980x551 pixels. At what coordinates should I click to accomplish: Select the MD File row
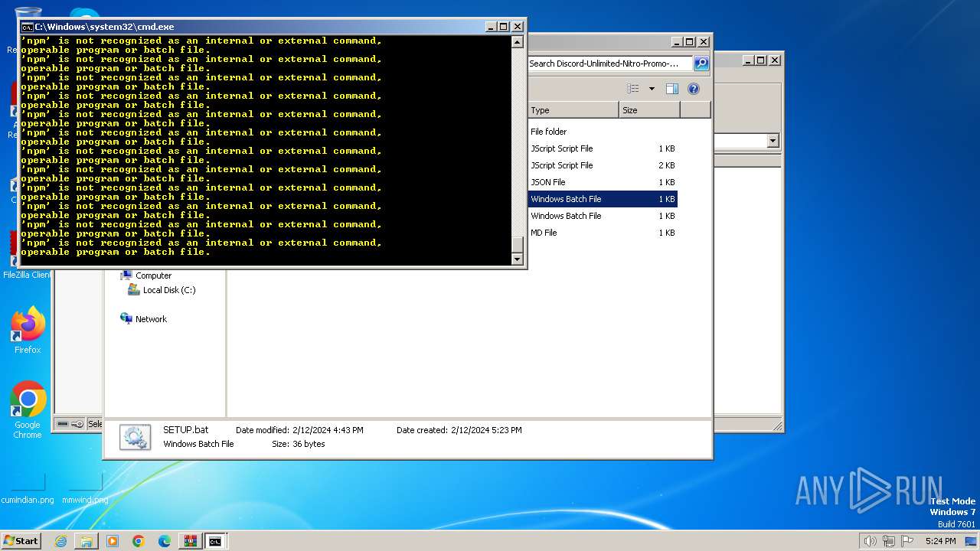(x=603, y=233)
